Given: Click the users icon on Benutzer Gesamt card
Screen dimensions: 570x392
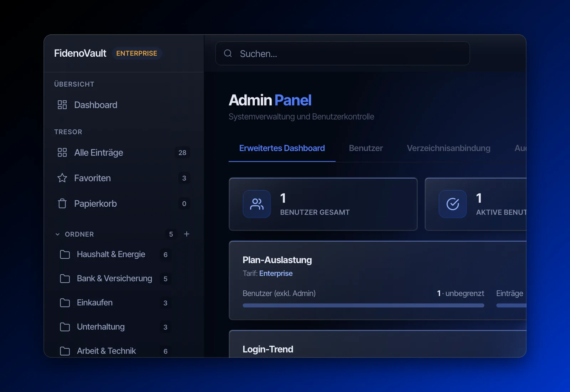Looking at the screenshot, I should 257,204.
